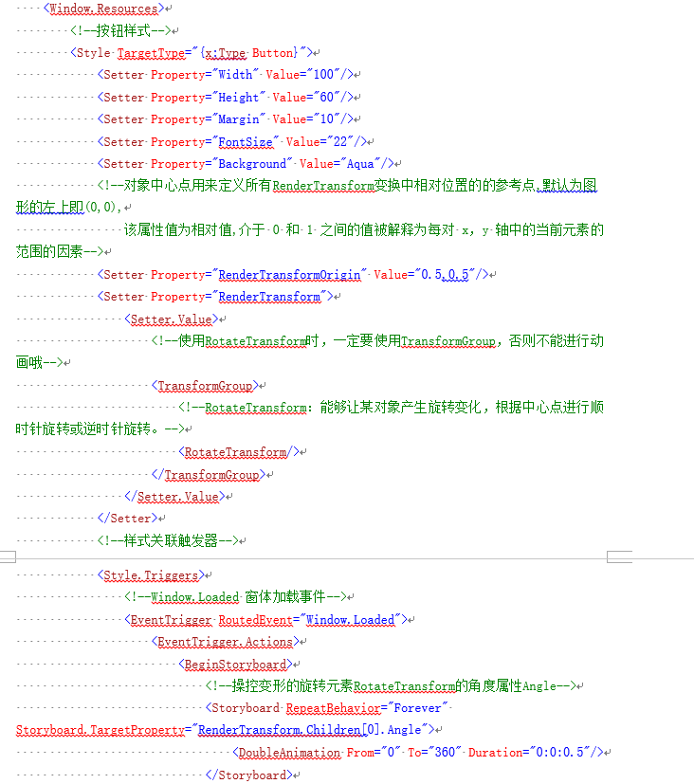
Task: Click the closing Setter tag
Action: coord(127,519)
